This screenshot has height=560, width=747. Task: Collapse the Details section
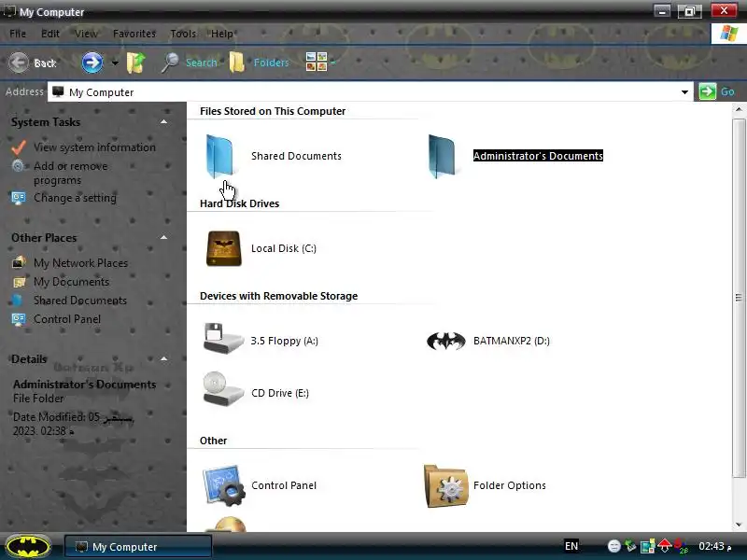pyautogui.click(x=164, y=358)
